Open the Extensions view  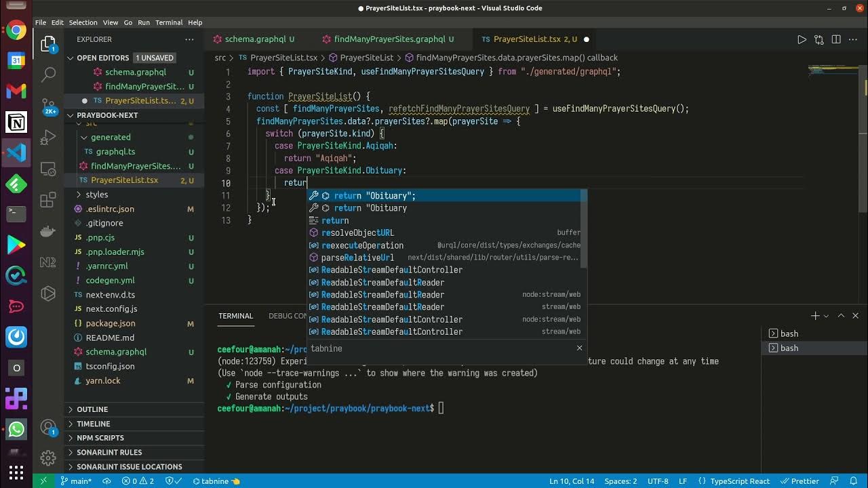[x=48, y=200]
